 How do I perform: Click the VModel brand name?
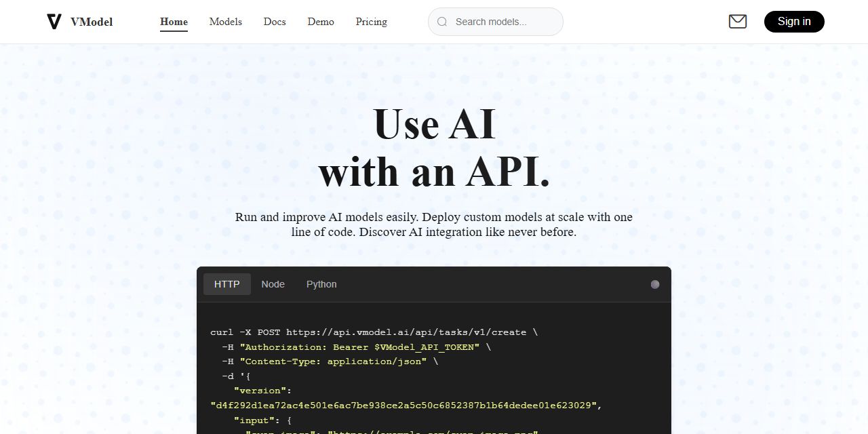click(x=92, y=22)
